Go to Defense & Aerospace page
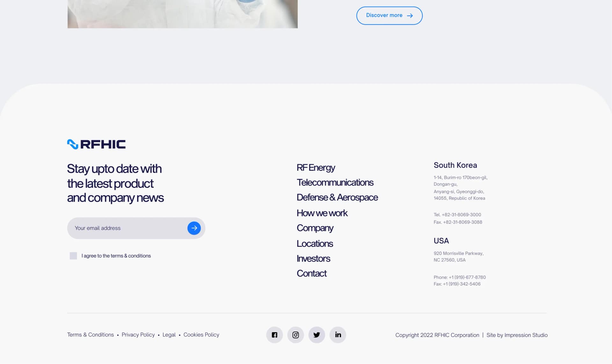Screen dimensions: 612x364 point(337,197)
